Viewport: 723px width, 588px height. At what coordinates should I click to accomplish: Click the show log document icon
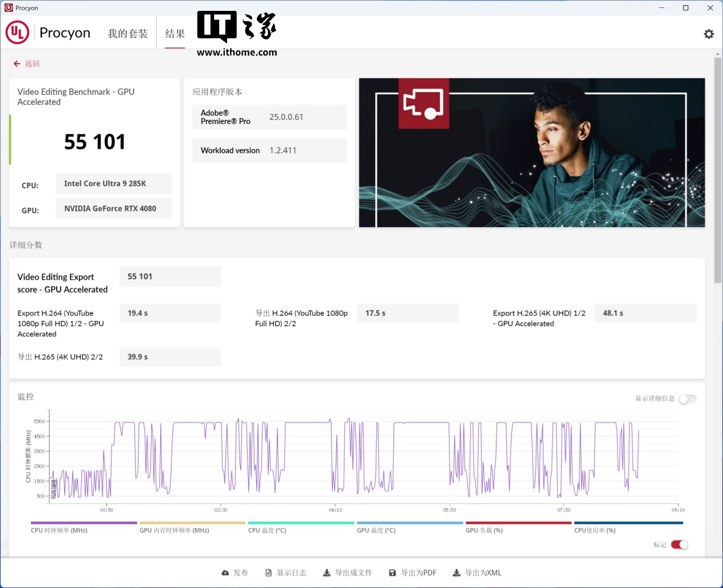coord(268,573)
